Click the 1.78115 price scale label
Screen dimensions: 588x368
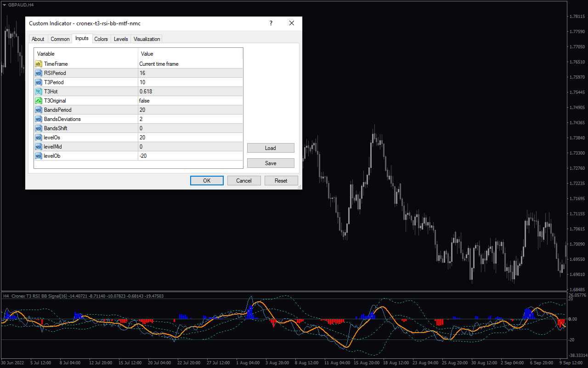pos(577,16)
